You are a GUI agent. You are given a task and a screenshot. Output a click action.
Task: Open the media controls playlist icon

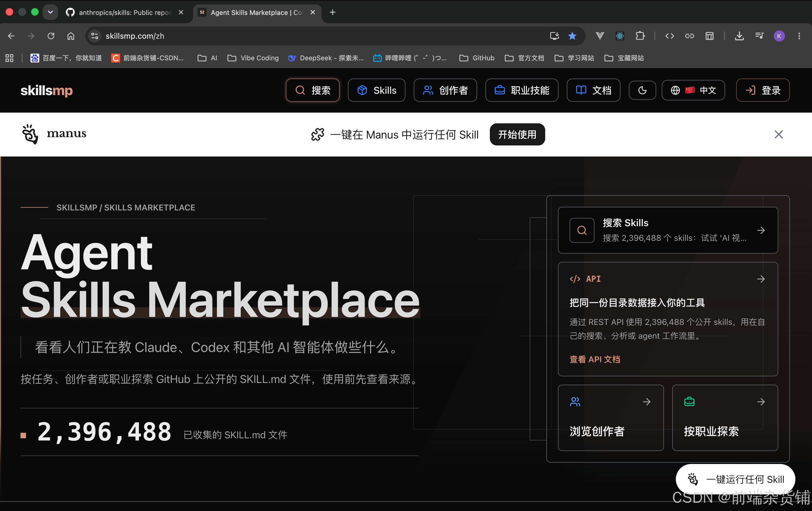click(x=759, y=36)
